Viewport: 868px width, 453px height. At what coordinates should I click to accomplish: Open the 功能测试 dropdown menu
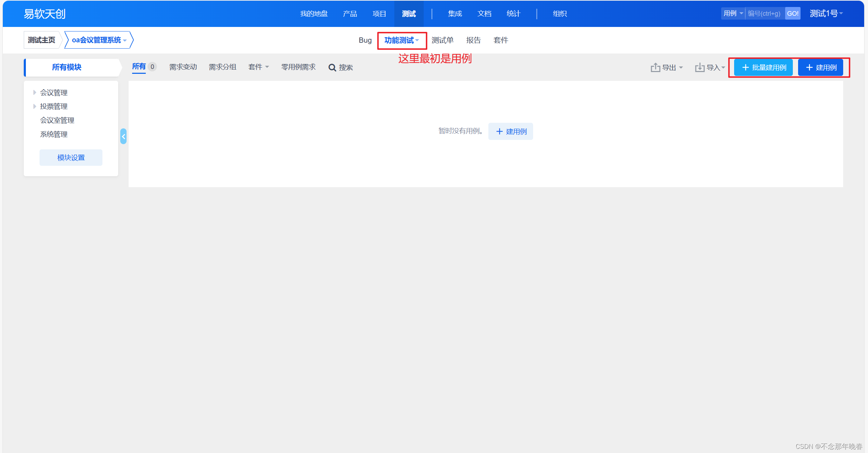point(402,40)
